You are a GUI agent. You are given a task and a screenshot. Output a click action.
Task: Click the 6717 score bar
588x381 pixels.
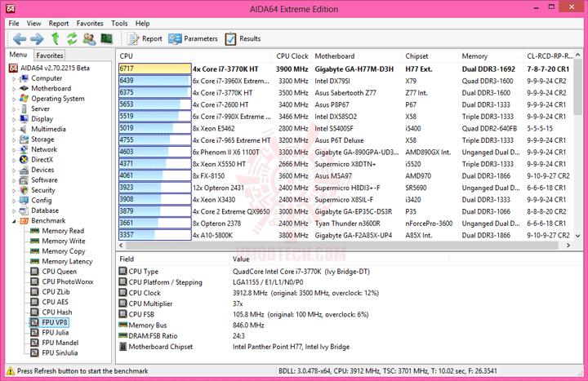(154, 69)
